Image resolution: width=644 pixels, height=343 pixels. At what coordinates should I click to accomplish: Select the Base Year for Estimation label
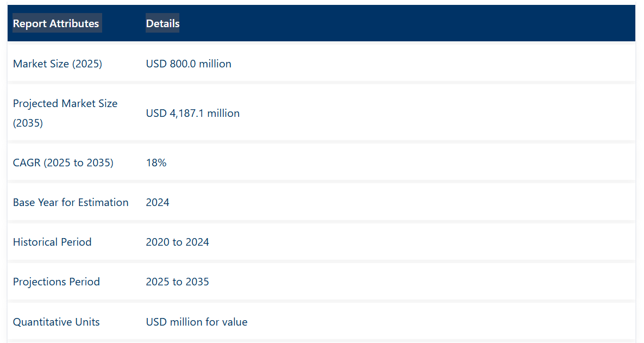pyautogui.click(x=71, y=202)
